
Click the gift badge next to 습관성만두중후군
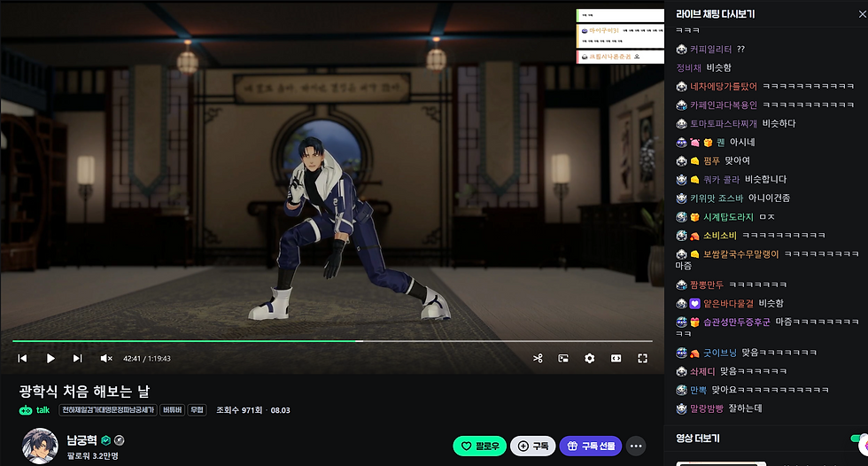[x=694, y=322]
